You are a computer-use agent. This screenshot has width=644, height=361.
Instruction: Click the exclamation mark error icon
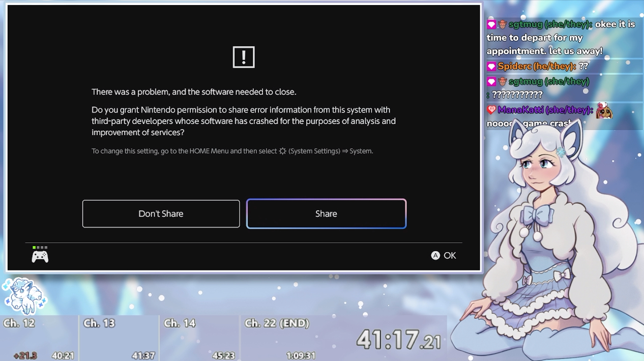243,57
